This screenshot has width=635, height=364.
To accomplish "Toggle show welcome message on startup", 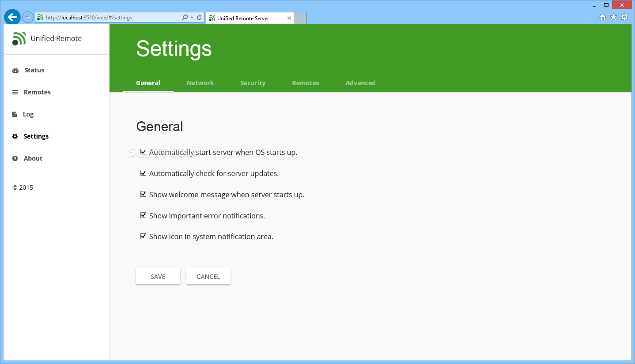I will point(143,194).
